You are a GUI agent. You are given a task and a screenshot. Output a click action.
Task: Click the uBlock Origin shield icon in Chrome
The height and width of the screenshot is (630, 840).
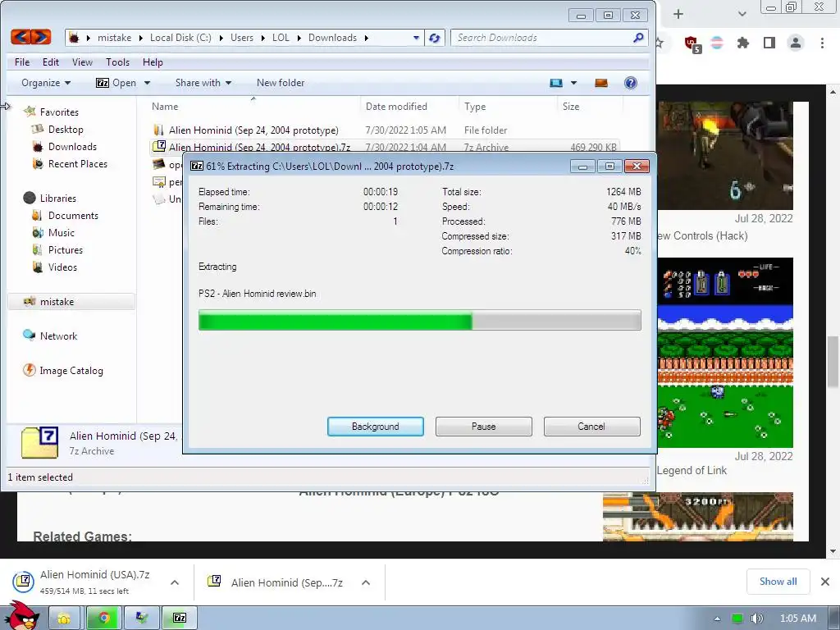[692, 43]
